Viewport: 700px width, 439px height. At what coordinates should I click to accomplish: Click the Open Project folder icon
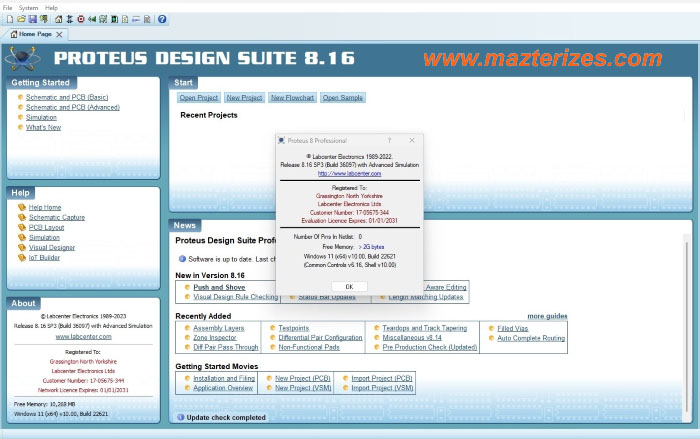tap(21, 19)
